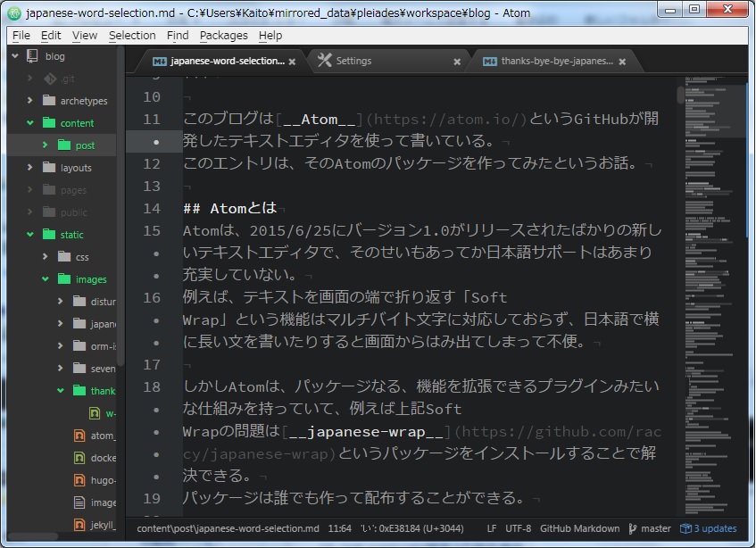The image size is (756, 548).
Task: Click the Settings tab wrench icon
Action: 325,61
